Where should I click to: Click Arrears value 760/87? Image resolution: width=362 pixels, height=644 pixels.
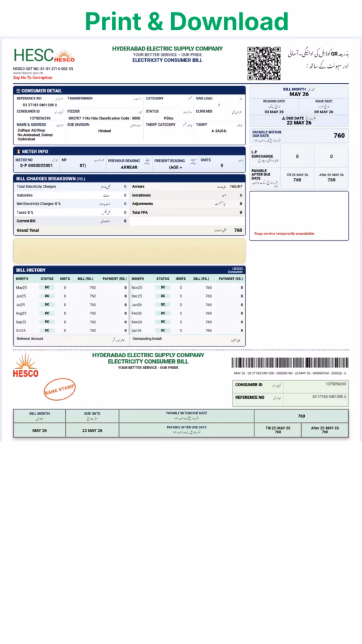coord(236,186)
